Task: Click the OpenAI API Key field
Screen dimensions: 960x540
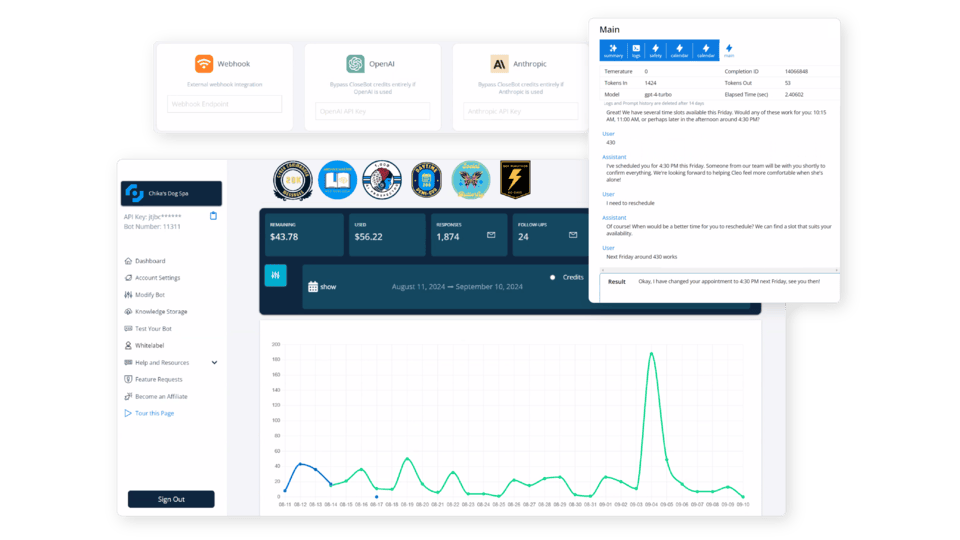Action: click(373, 111)
